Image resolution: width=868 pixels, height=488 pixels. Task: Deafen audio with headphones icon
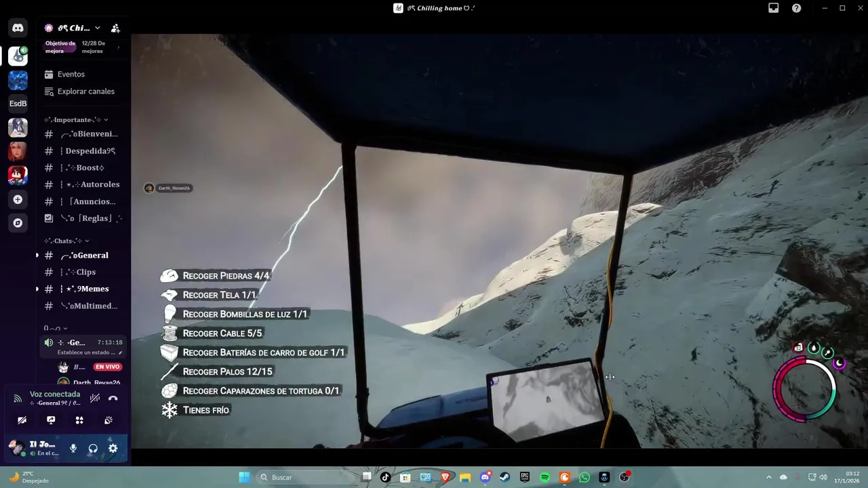point(93,449)
